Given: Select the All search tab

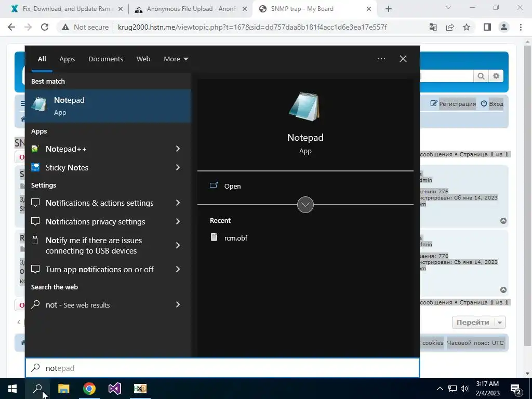Looking at the screenshot, I should click(x=42, y=59).
